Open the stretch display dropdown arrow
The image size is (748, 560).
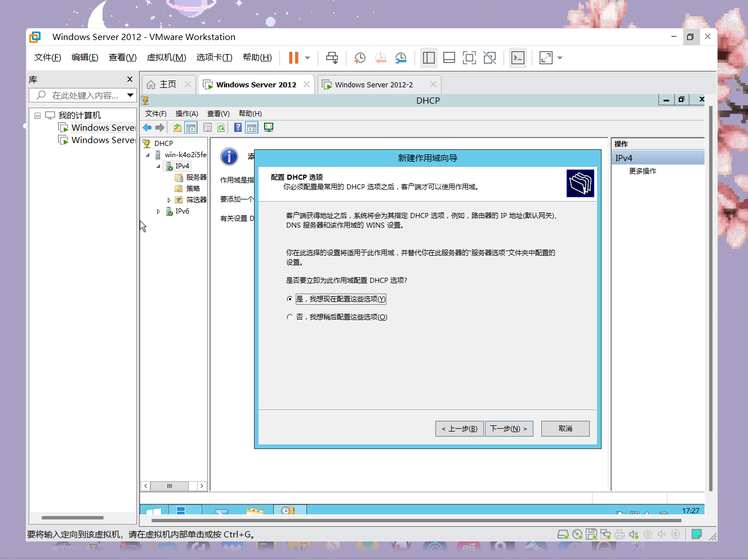tap(560, 57)
